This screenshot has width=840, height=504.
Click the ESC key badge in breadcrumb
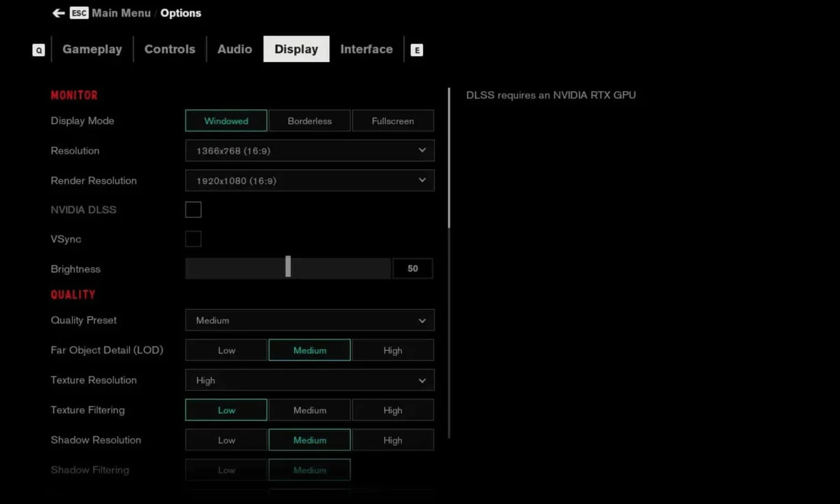(x=79, y=13)
